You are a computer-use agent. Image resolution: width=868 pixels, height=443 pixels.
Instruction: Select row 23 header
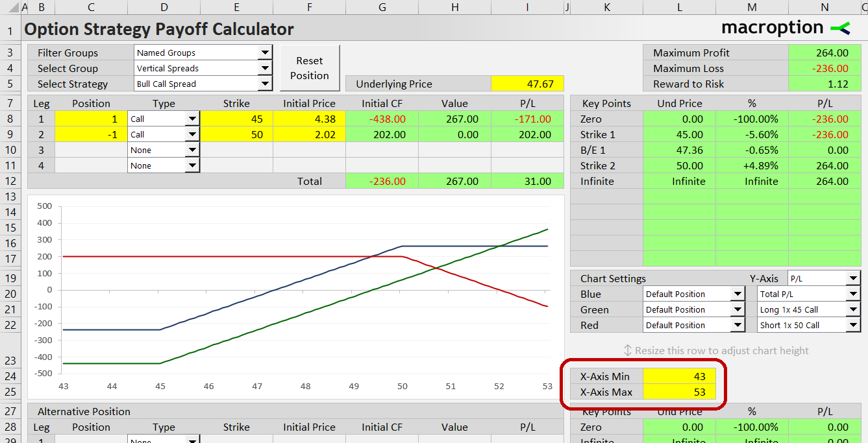point(10,350)
